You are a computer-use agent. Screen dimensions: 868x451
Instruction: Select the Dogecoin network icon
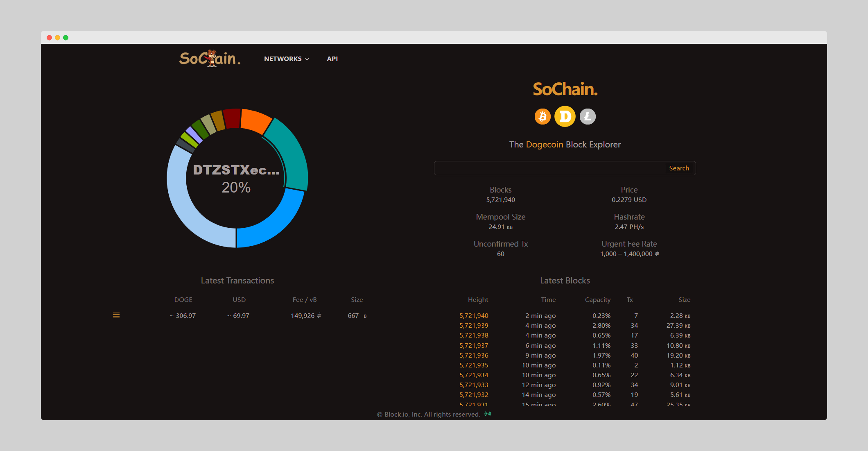pos(565,117)
